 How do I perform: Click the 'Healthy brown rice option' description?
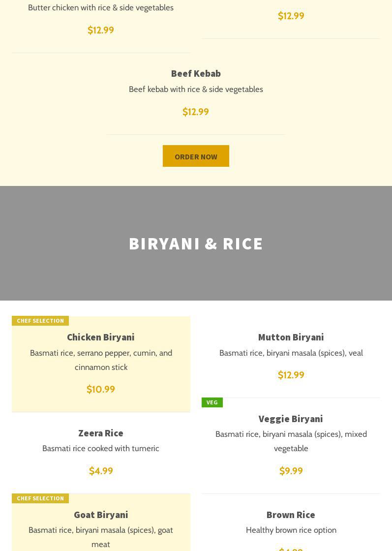tap(291, 530)
